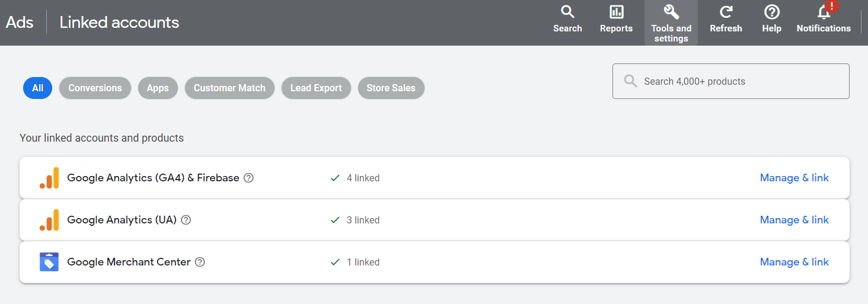Filter by Apps chip
The height and width of the screenshot is (304, 868).
coord(158,88)
